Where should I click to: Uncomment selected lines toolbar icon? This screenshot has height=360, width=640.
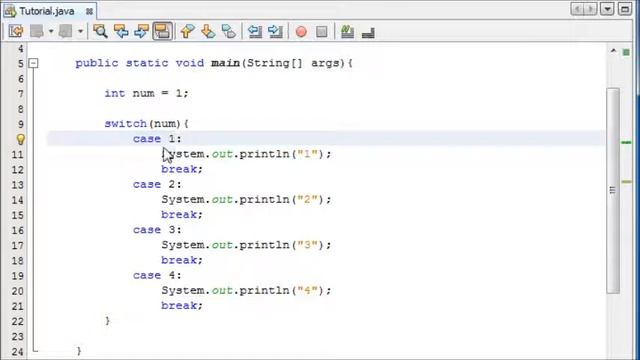[x=368, y=32]
